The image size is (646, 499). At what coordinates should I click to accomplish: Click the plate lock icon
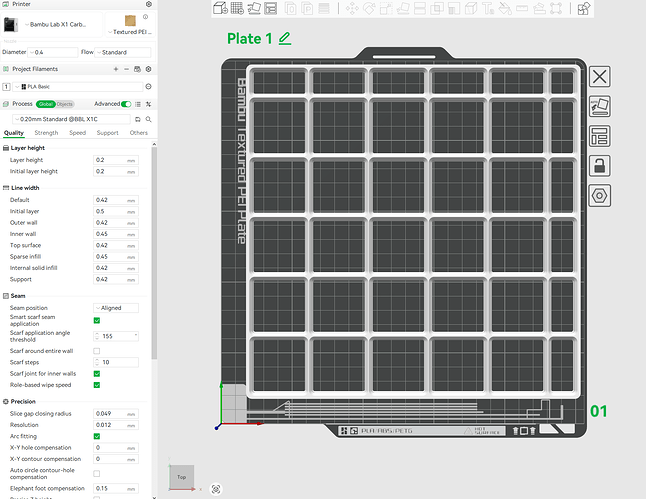coord(599,166)
